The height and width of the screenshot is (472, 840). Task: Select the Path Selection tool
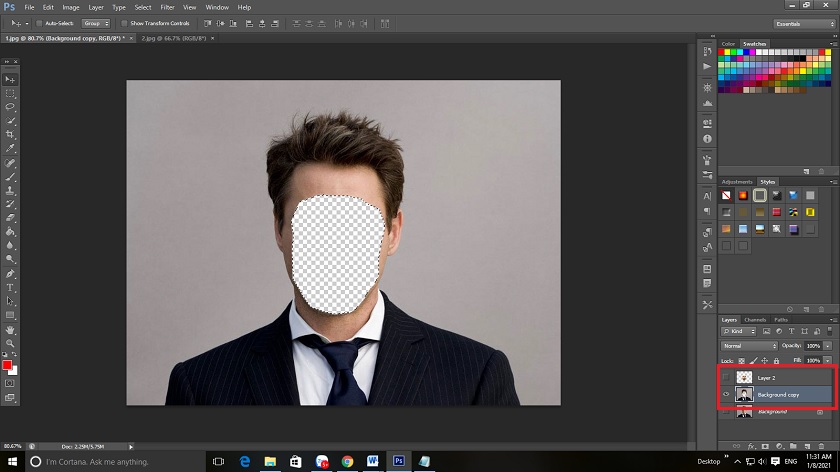[10, 301]
